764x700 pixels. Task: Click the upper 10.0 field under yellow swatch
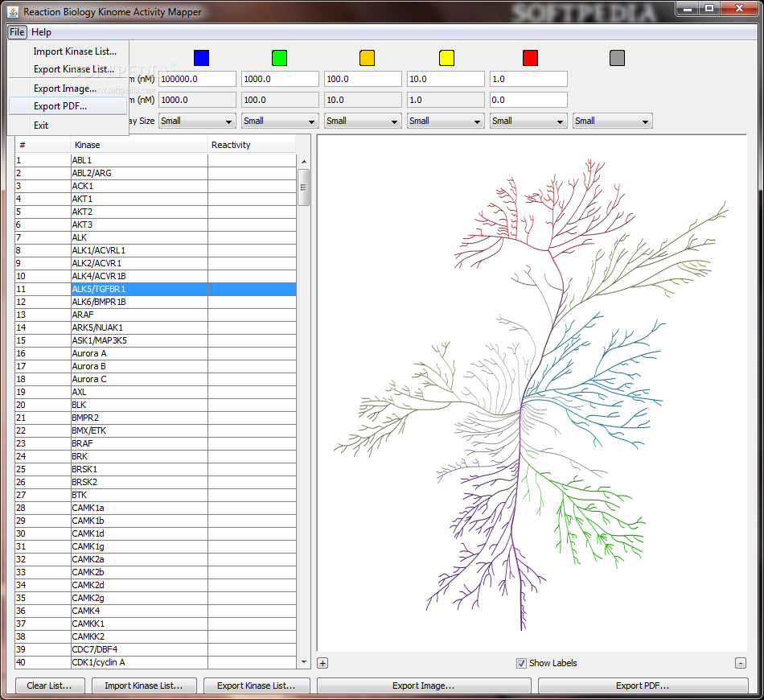tap(446, 79)
